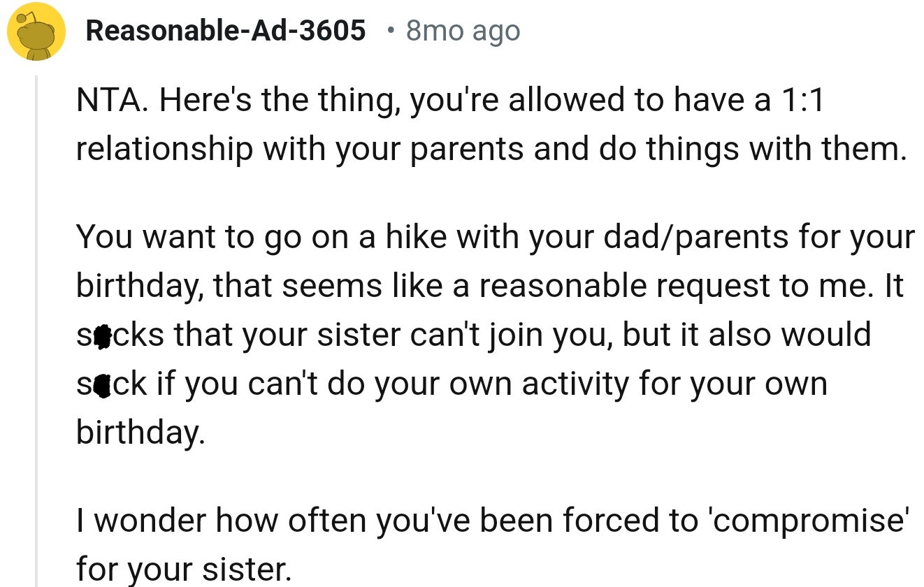924x587 pixels.
Task: Open Reasonable-Ad-3605 user profile
Action: click(225, 30)
